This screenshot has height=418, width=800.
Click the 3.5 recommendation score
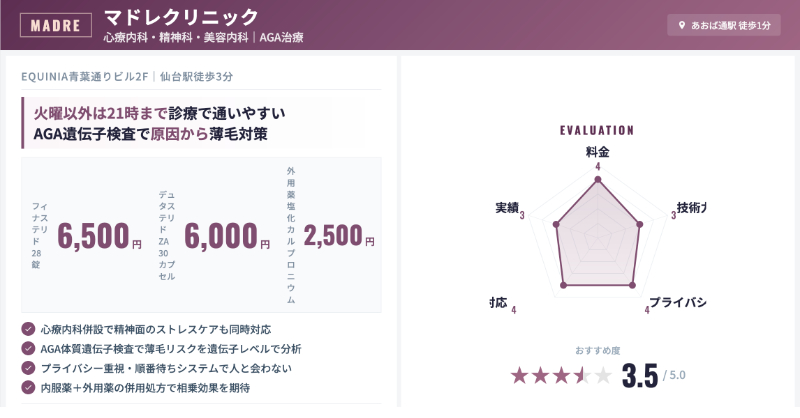[x=640, y=376]
